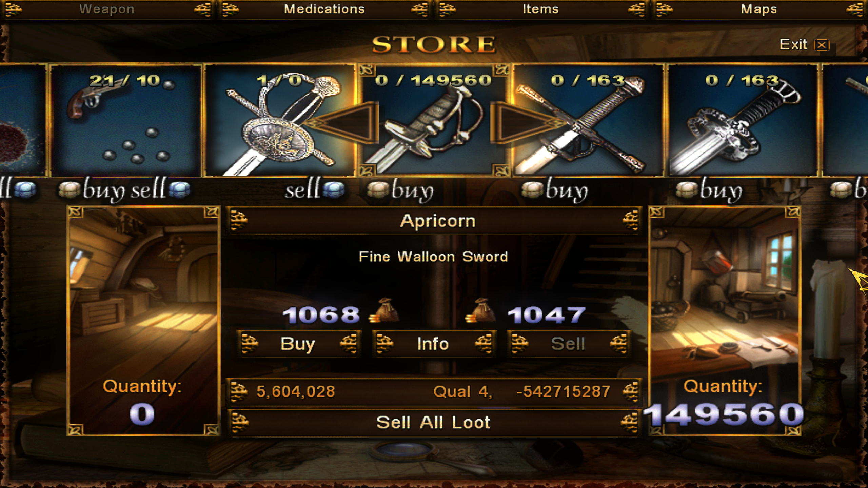Click the sell chest icon under the rapier
Image resolution: width=868 pixels, height=488 pixels.
click(x=334, y=190)
